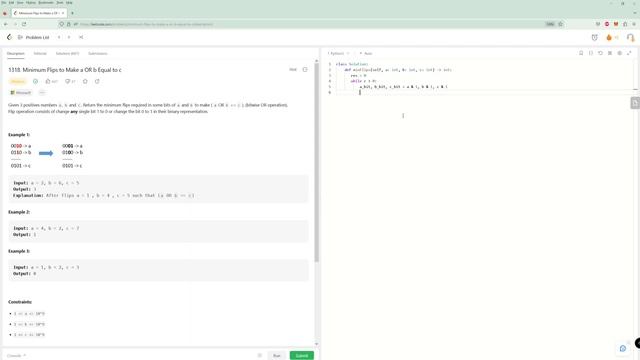
Task: Click the description panel vertical scrollbar
Action: [x=316, y=163]
